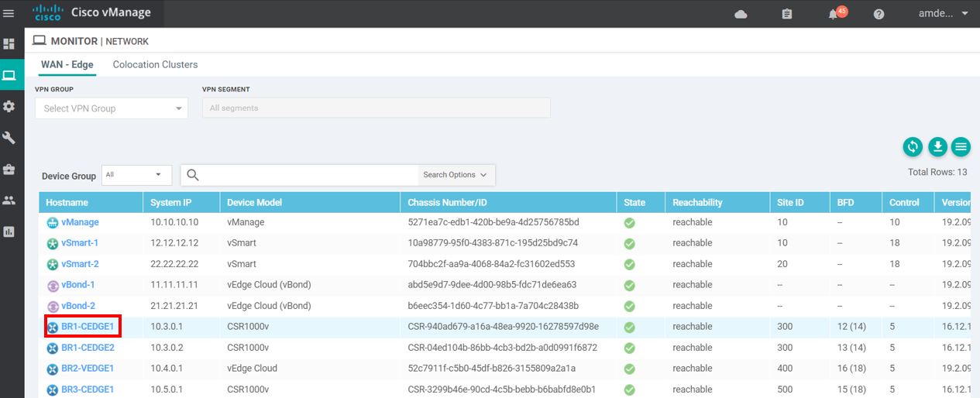Open the help question mark icon

tap(879, 14)
